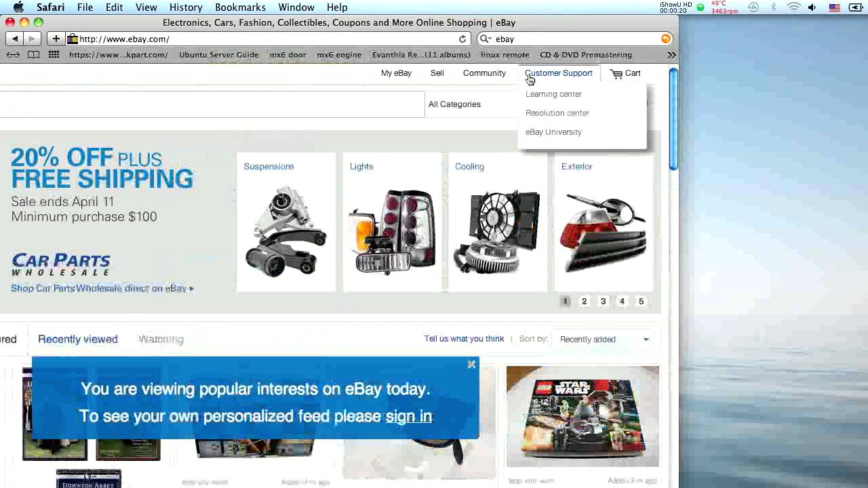This screenshot has width=868, height=488.
Task: Click the Bluetooth menu bar icon
Action: pyautogui.click(x=774, y=7)
